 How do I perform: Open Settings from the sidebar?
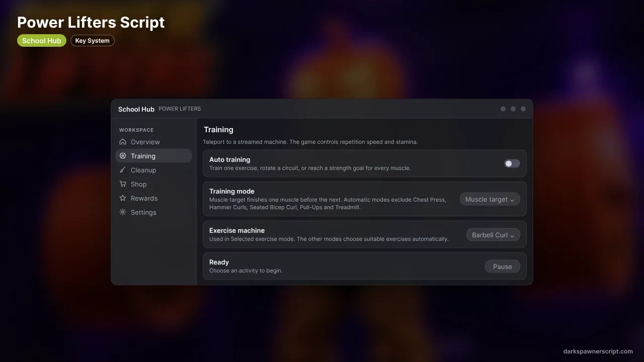coord(153,212)
